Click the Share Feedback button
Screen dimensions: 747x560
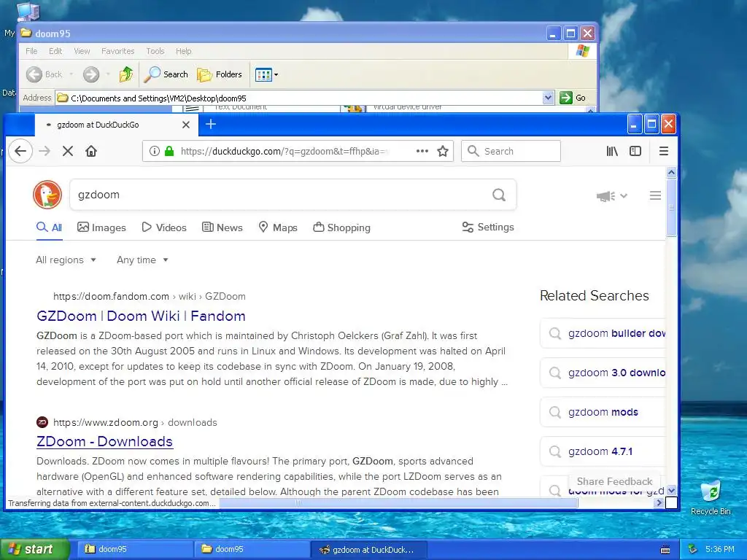pyautogui.click(x=614, y=481)
